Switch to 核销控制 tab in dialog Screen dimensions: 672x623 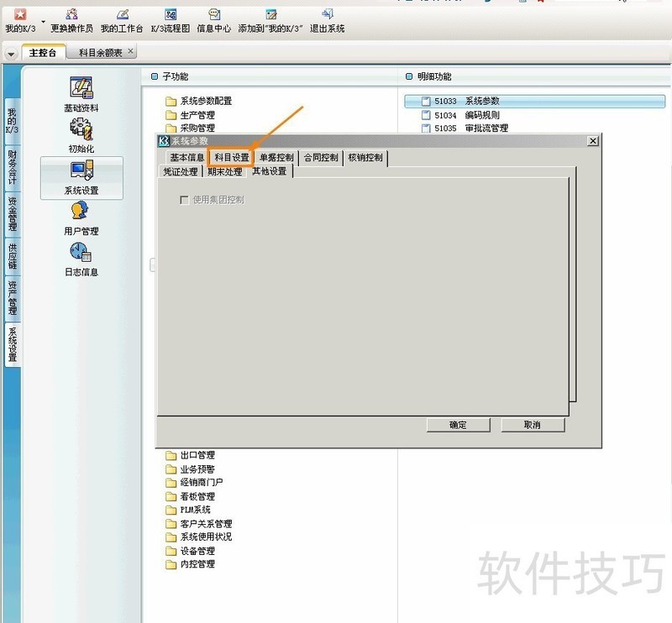(365, 158)
